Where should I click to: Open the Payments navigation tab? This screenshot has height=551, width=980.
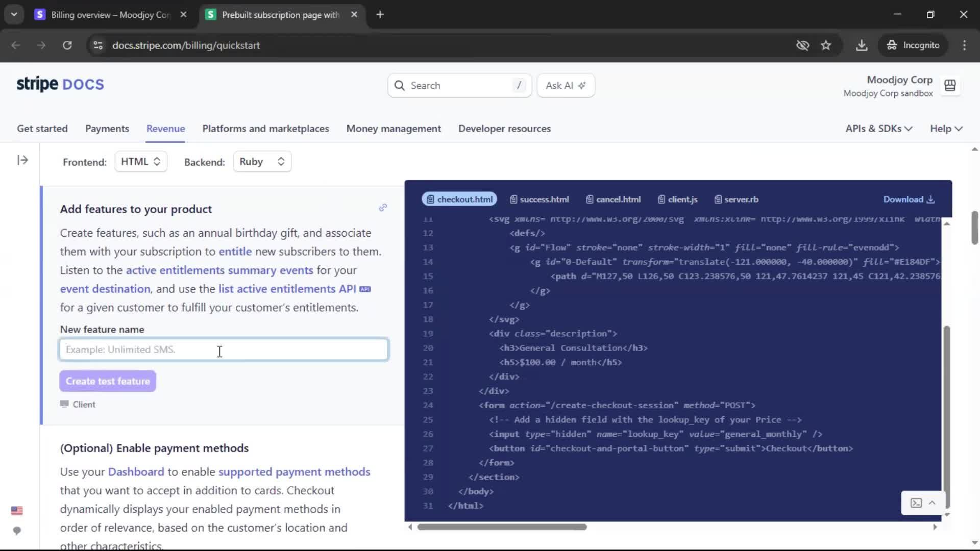(107, 129)
